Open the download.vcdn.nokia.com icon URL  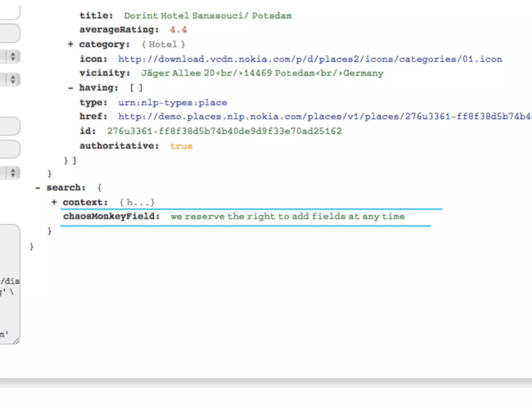[310, 59]
